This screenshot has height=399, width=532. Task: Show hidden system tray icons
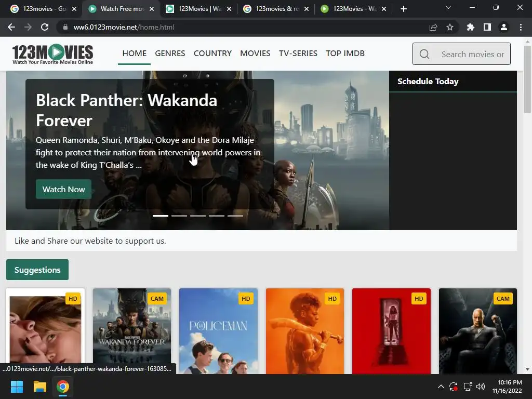pyautogui.click(x=441, y=387)
